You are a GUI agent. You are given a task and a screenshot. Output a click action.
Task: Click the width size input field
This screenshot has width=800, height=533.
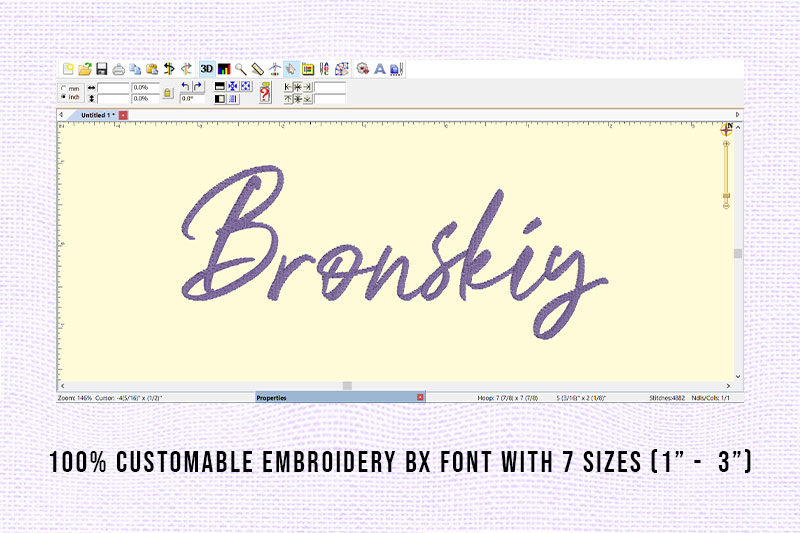click(113, 88)
